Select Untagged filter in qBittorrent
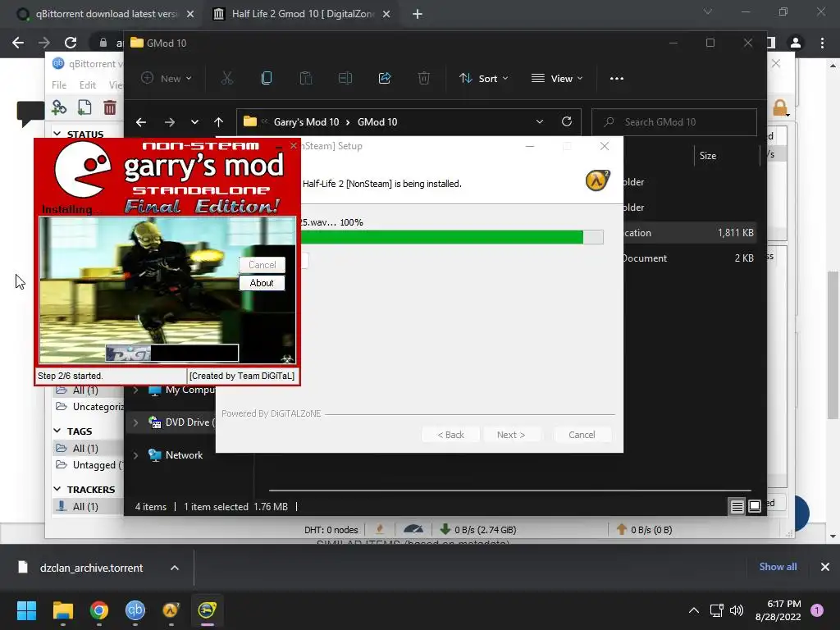The image size is (840, 630). 89,465
